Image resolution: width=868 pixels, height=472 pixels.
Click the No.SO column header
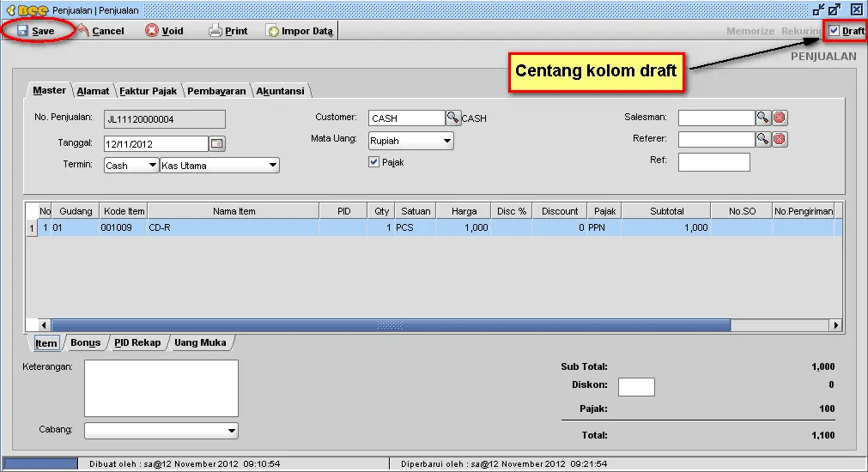742,211
